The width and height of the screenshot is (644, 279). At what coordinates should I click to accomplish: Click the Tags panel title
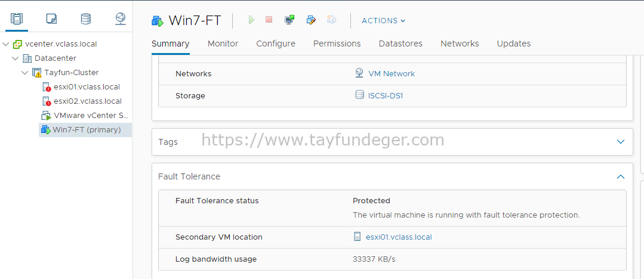click(x=168, y=142)
